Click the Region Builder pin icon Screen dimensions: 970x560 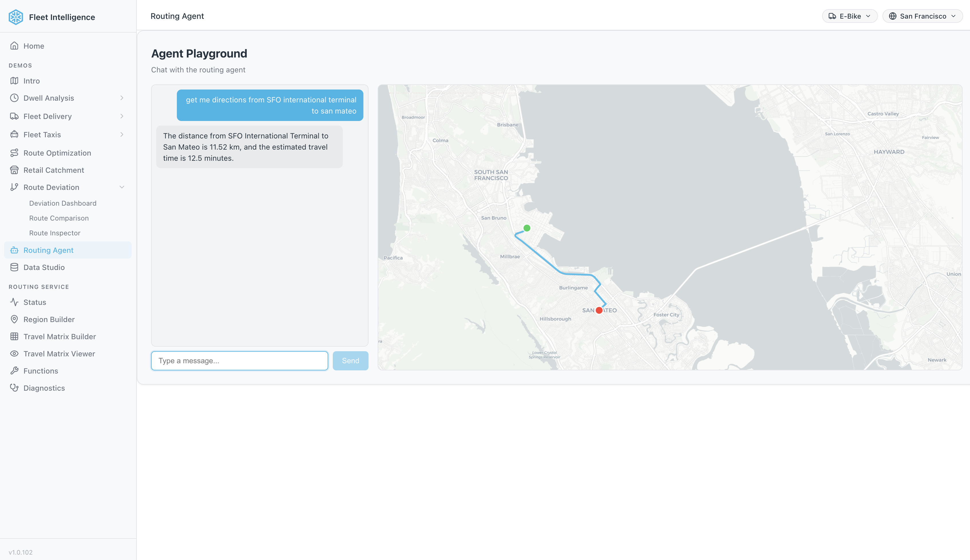(14, 319)
